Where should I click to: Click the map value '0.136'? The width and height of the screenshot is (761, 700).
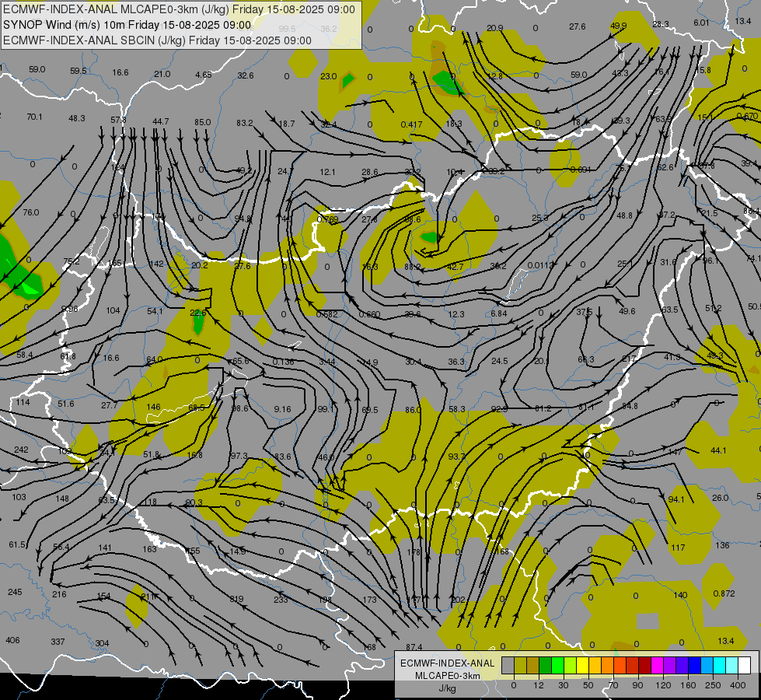(283, 362)
